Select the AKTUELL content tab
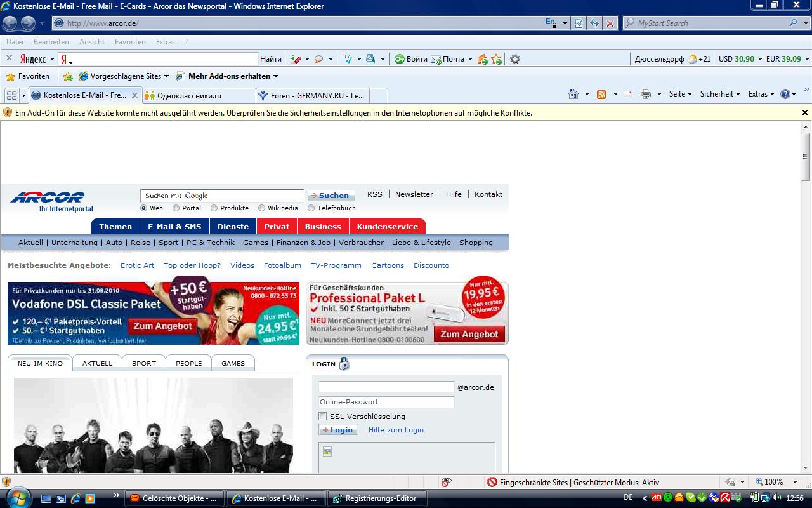The height and width of the screenshot is (508, 812). click(x=97, y=363)
